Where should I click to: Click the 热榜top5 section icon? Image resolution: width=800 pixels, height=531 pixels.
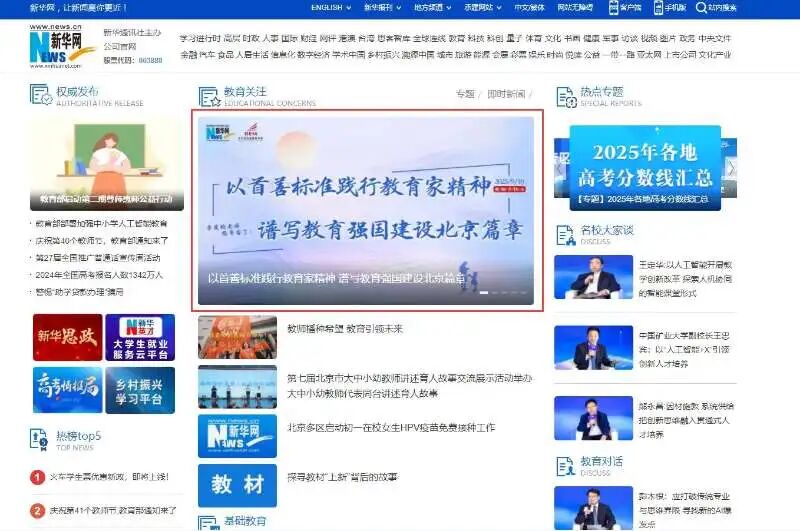click(39, 440)
